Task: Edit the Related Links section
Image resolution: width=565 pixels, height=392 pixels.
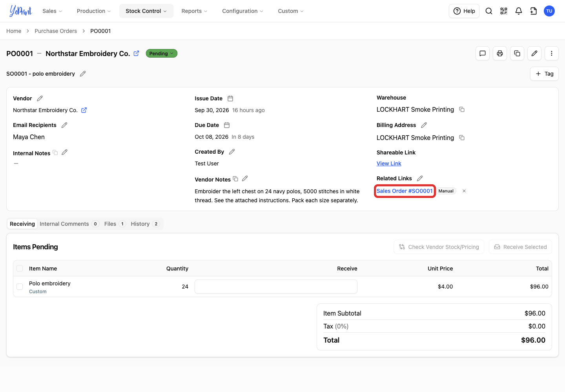Action: [420, 178]
